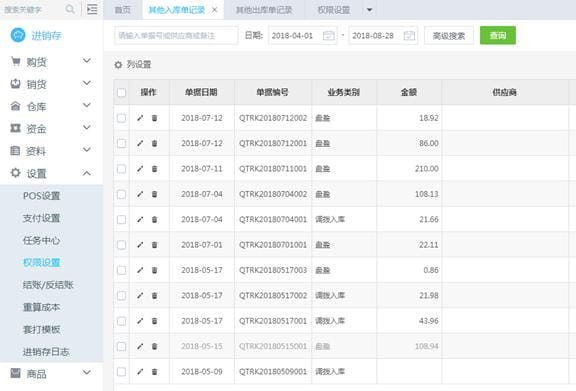Open the column settings gear icon
Screen dimensions: 576x391
(118, 65)
